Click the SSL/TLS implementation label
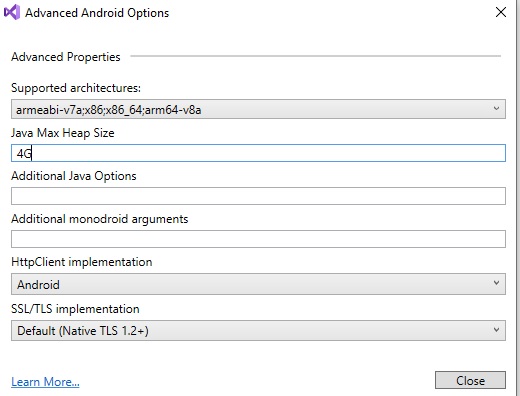 [x=75, y=309]
